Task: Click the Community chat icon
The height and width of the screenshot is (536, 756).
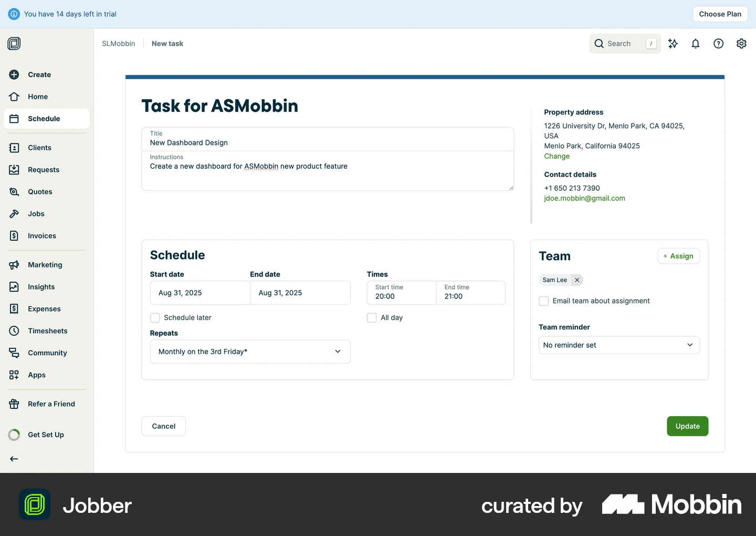Action: (x=14, y=353)
